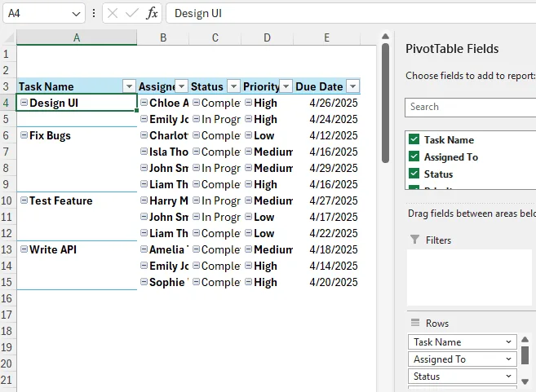Click the Enter checkmark formula bar icon
Screen dimensions: 536x392
[x=132, y=13]
